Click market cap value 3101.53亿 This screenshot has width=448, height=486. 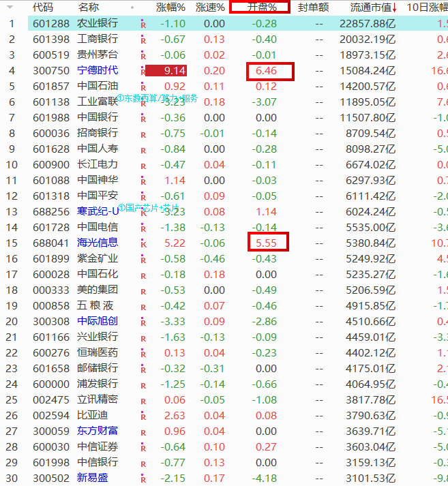(370, 479)
